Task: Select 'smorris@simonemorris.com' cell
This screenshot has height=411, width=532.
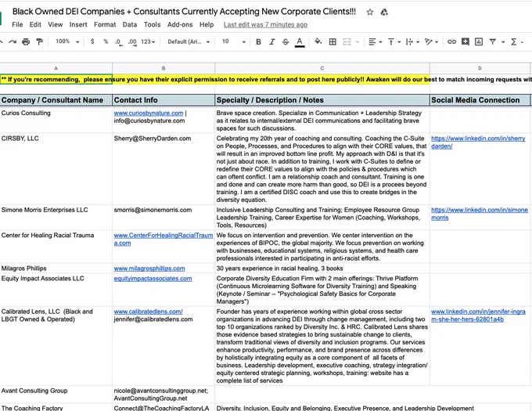Action: click(164, 217)
